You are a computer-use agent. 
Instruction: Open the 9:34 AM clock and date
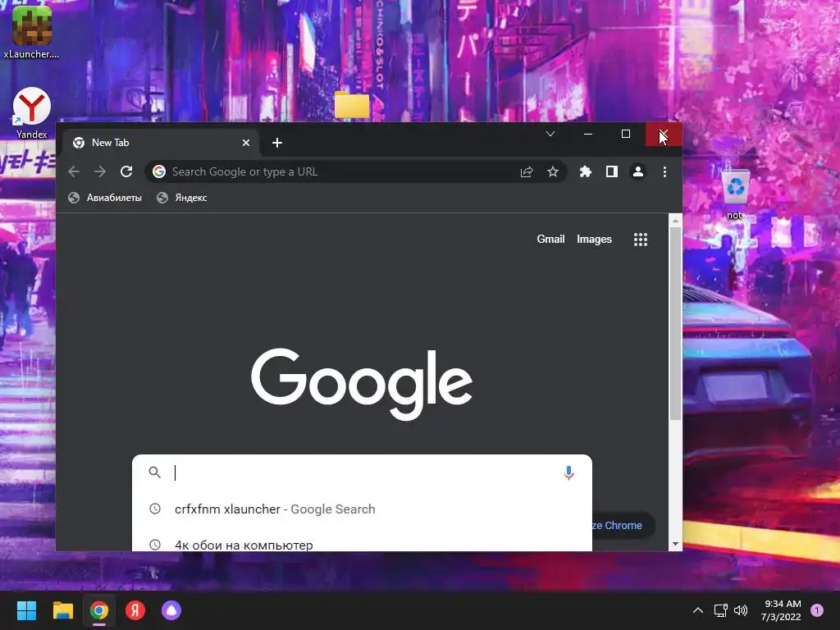(781, 610)
